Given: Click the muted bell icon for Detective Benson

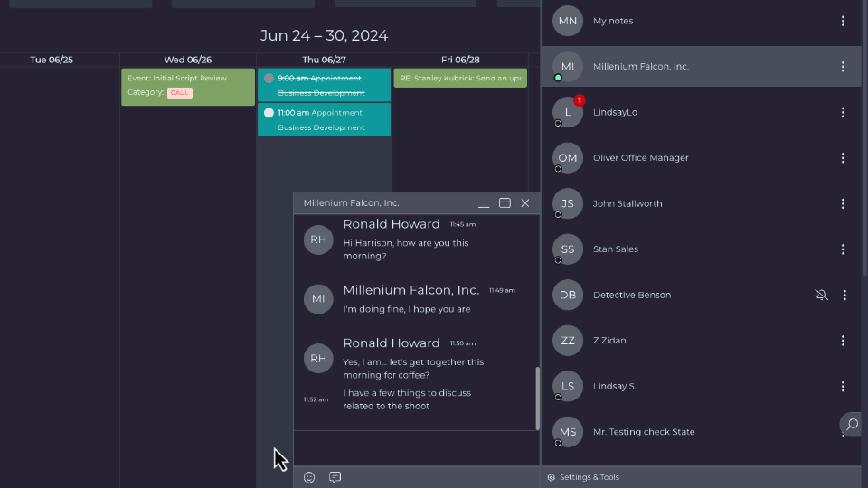Looking at the screenshot, I should click(x=821, y=295).
